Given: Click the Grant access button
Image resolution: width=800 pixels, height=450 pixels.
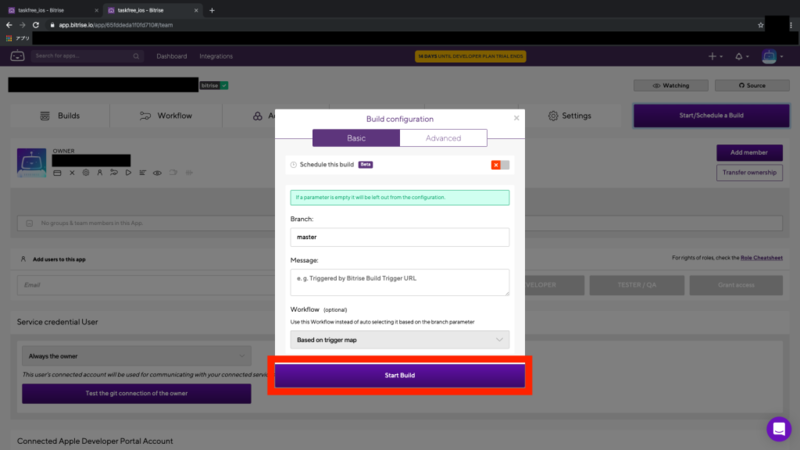Looking at the screenshot, I should (736, 285).
